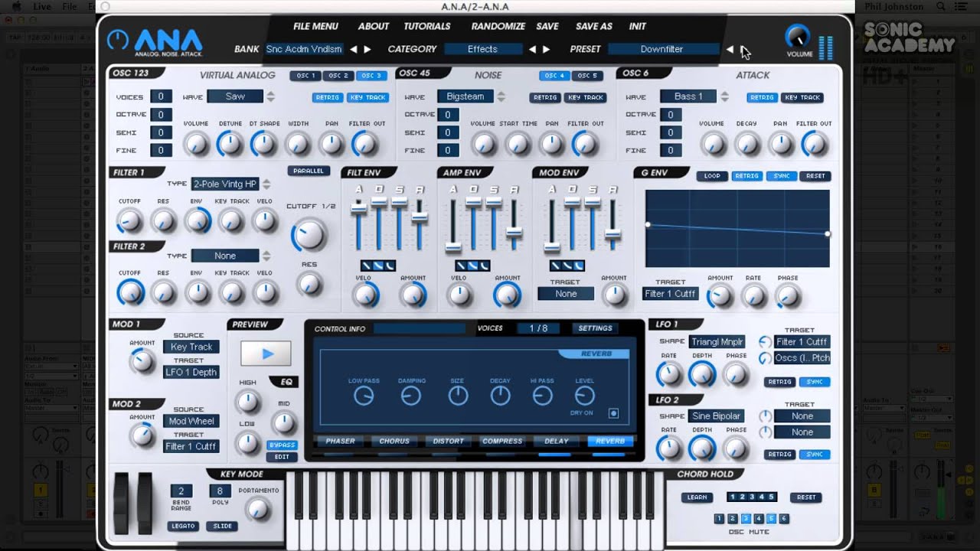This screenshot has width=980, height=551.
Task: Toggle Legato key mode
Action: (184, 526)
